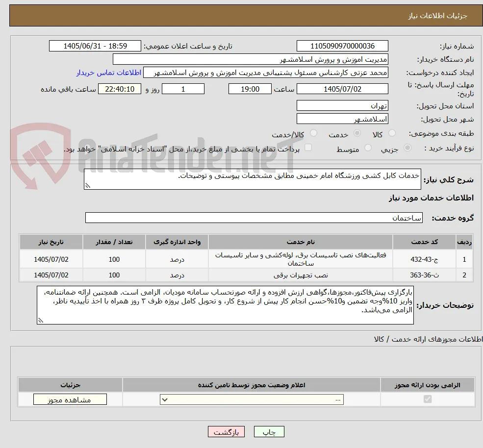The height and width of the screenshot is (448, 483).
Task: Click the جزئیات اطلاعات نیاز page title
Action: (x=437, y=16)
